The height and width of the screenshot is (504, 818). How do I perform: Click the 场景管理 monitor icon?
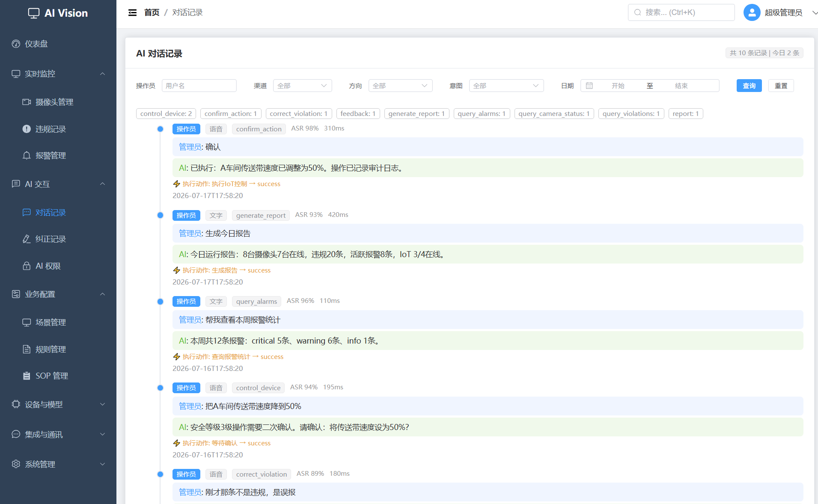27,322
